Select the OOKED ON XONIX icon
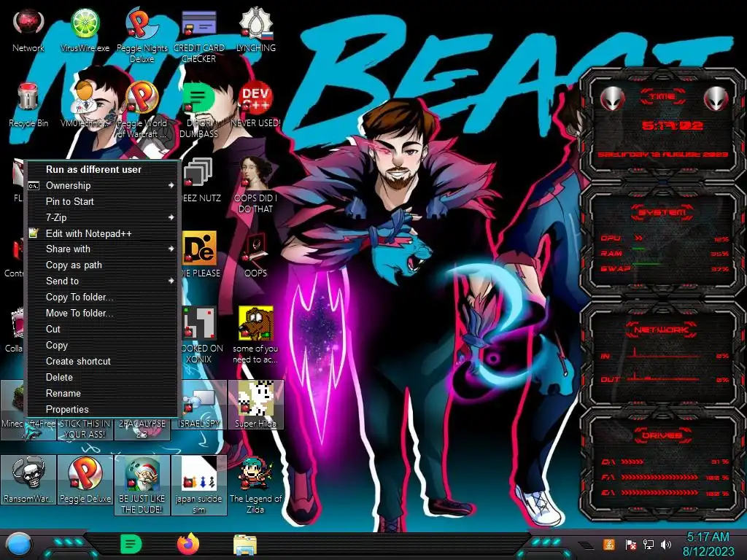 click(201, 335)
